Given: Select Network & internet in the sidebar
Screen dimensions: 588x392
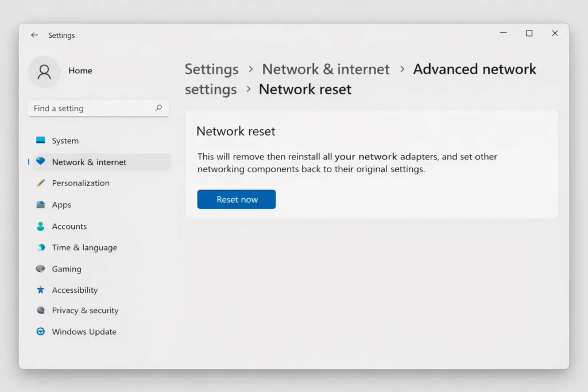Looking at the screenshot, I should (90, 162).
